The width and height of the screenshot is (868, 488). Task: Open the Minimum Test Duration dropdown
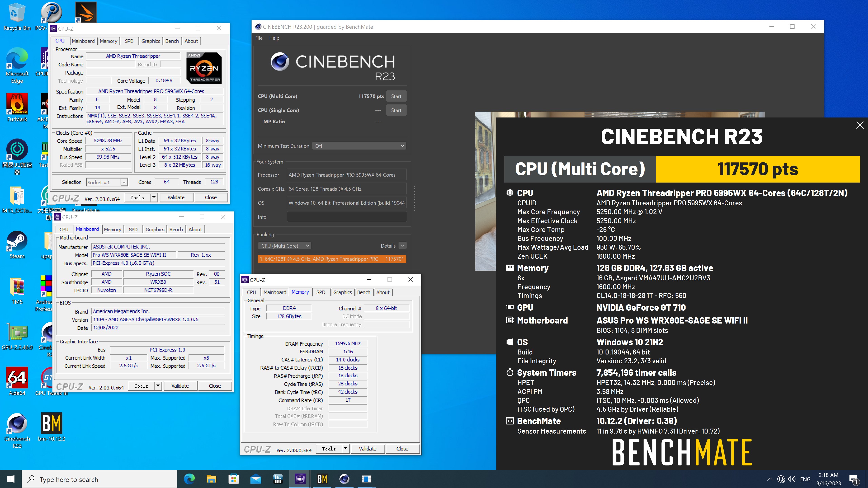359,145
